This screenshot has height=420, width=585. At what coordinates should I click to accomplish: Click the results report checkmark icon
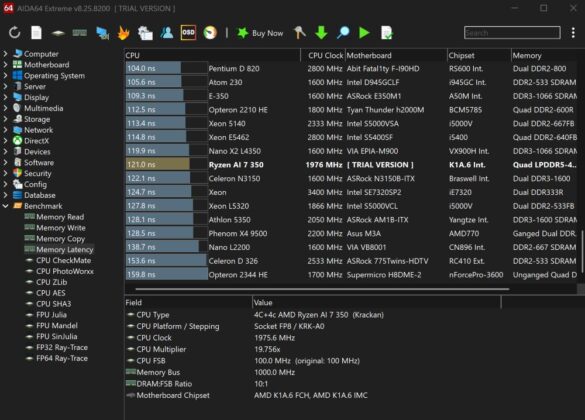click(387, 33)
